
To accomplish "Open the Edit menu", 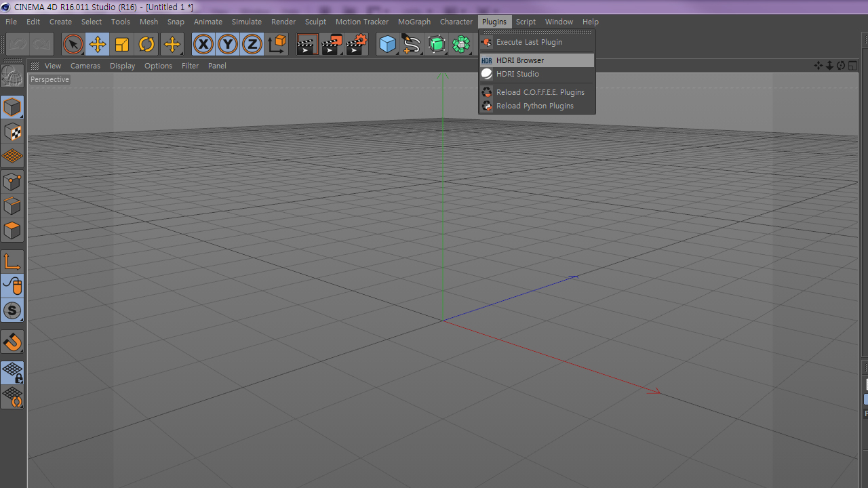I will (x=33, y=22).
